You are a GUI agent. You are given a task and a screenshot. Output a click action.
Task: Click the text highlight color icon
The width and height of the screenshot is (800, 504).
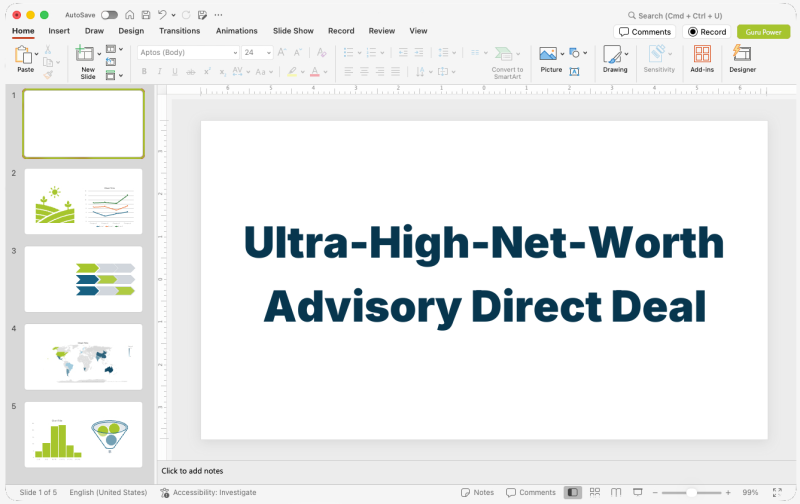pos(292,72)
